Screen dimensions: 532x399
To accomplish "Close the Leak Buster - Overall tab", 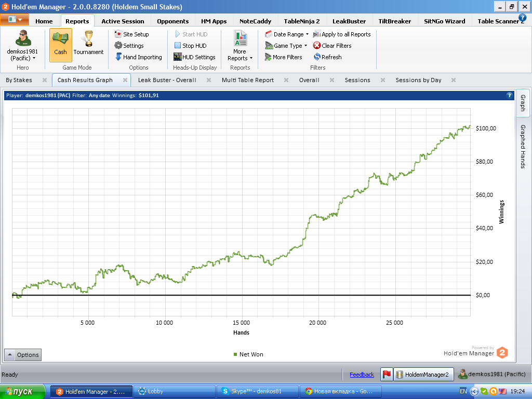I will coord(209,80).
